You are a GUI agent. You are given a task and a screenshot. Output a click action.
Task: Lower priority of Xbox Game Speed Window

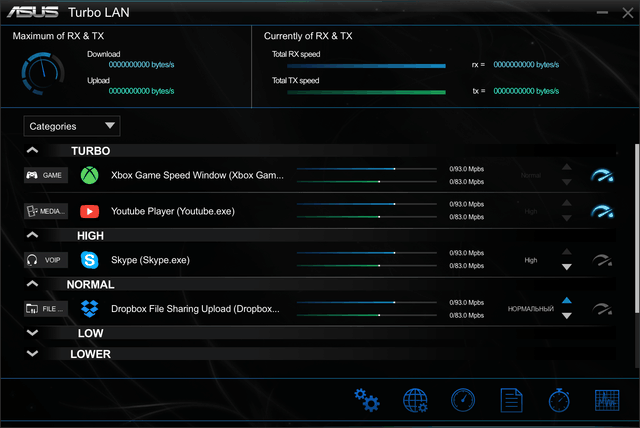point(567,182)
